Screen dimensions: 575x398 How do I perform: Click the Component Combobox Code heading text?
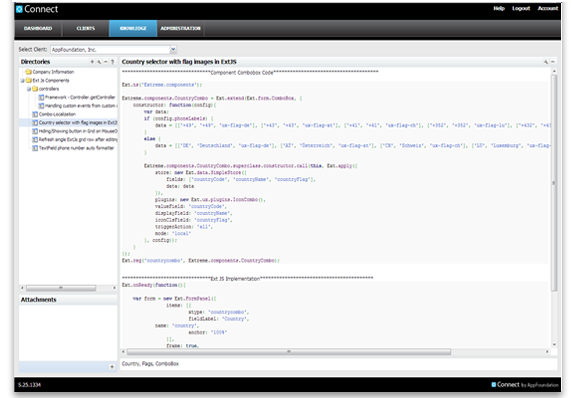[242, 73]
